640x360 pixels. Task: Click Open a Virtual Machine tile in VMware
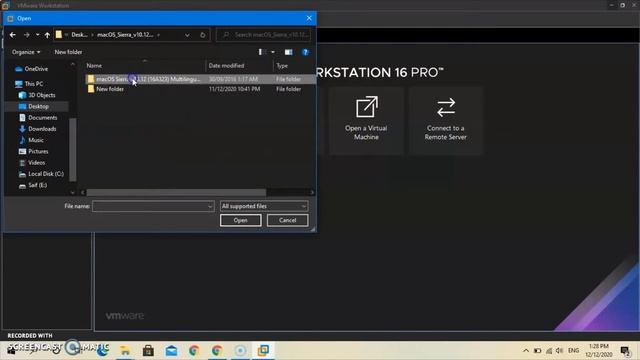point(366,121)
